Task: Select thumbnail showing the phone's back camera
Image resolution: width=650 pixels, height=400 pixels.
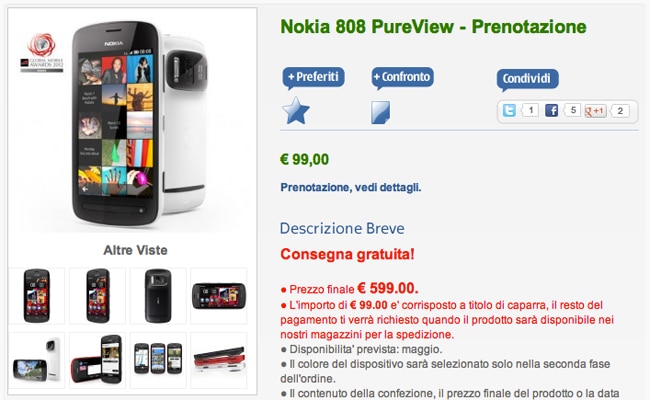Action: (158, 296)
